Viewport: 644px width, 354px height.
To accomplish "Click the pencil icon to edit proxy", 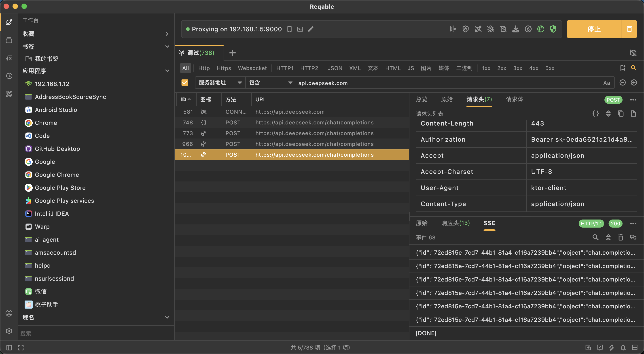I will tap(311, 29).
